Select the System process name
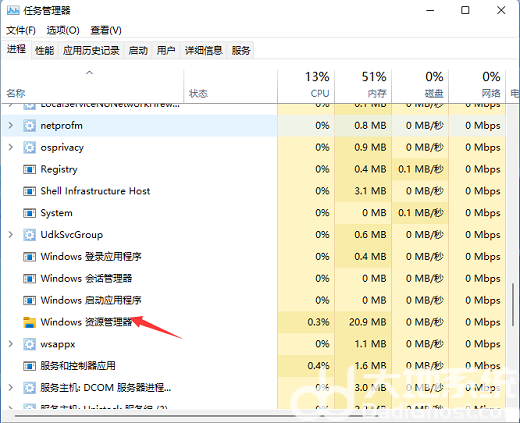 point(56,213)
